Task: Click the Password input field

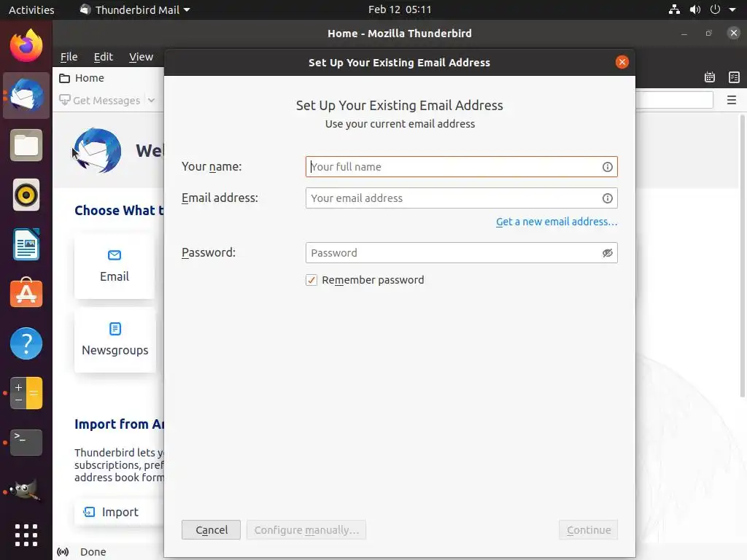Action: tap(462, 253)
